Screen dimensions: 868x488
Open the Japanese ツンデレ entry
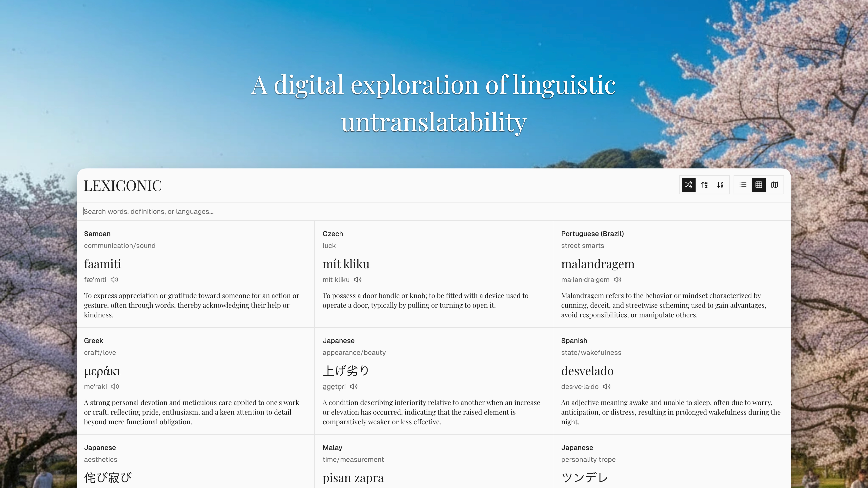tap(671, 465)
